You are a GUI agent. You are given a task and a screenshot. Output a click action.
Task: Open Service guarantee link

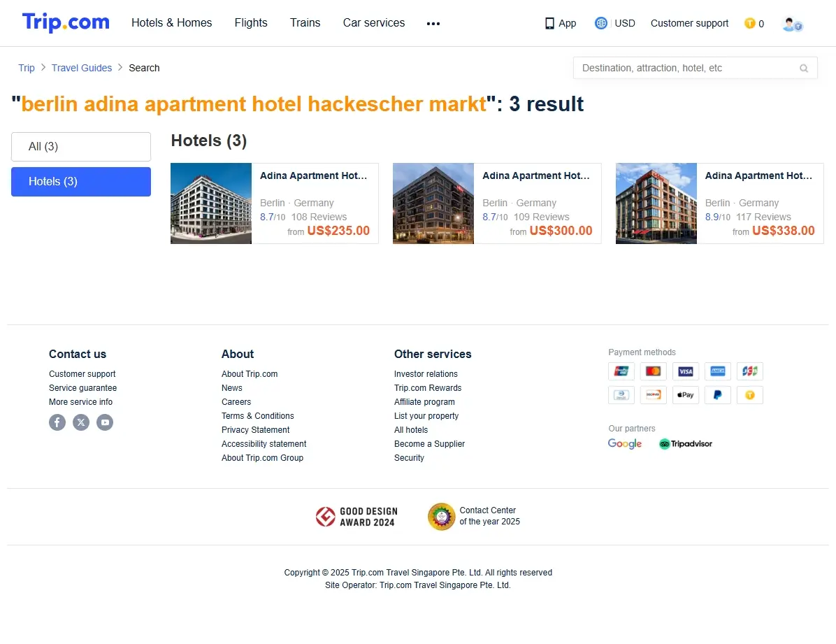pos(82,388)
